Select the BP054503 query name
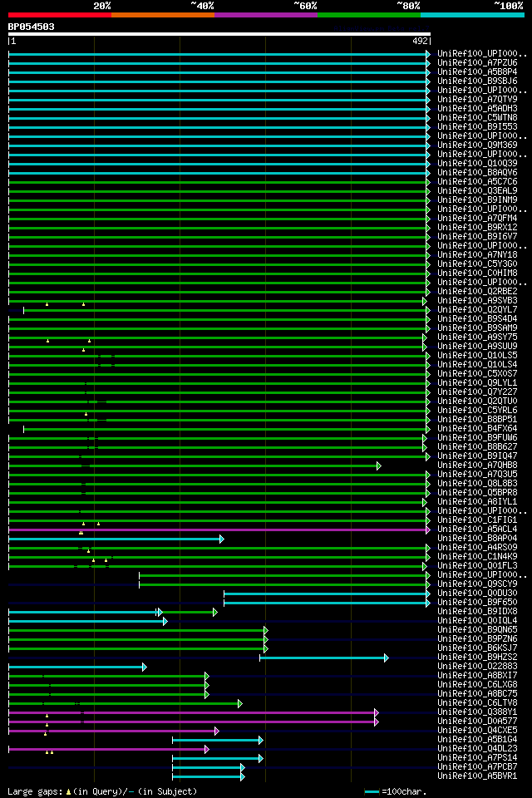Screen dimensions: 532x798 (31, 27)
